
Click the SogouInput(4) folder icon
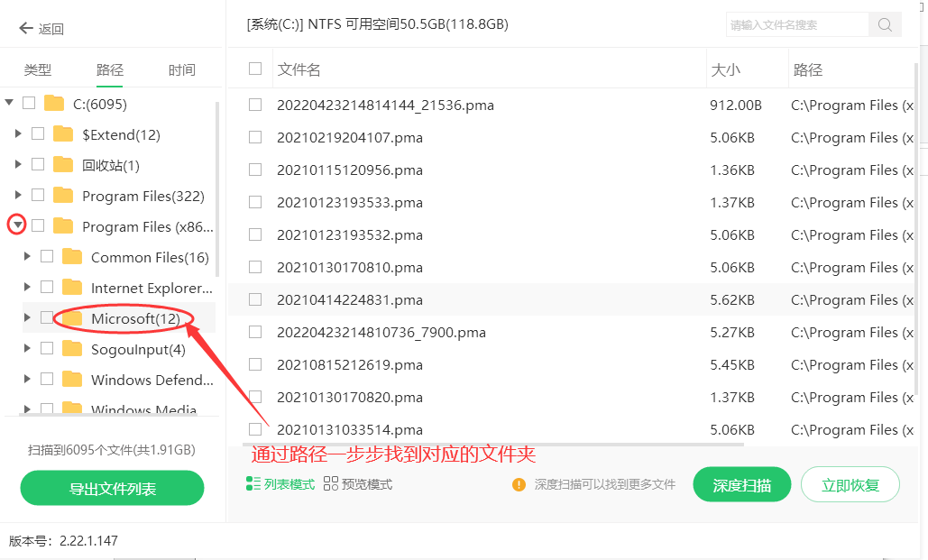[x=72, y=349]
